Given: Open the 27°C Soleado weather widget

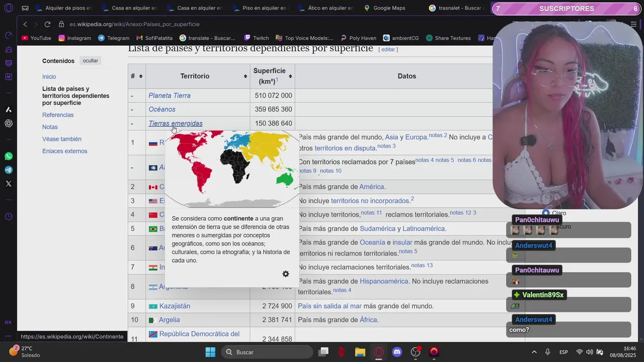Looking at the screenshot, I should (x=25, y=351).
